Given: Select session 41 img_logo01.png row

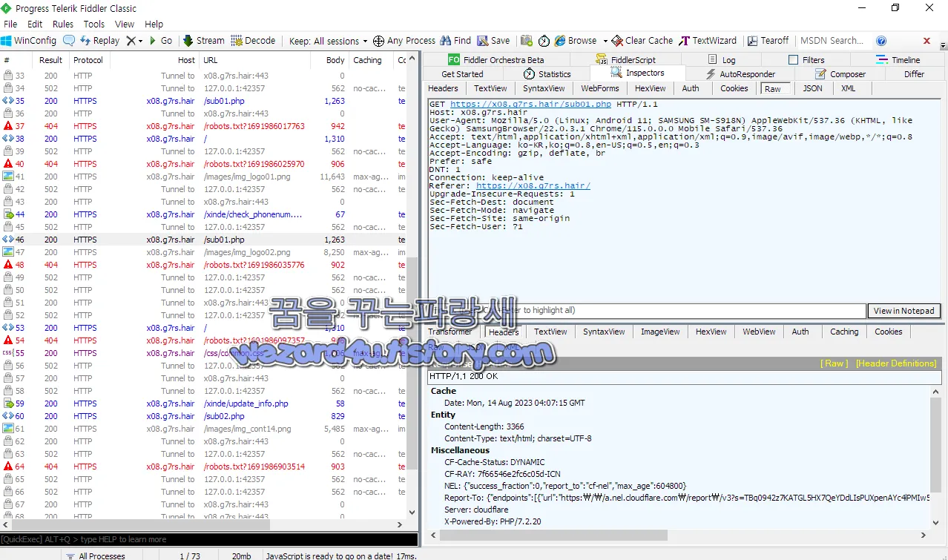Looking at the screenshot, I should [204, 177].
